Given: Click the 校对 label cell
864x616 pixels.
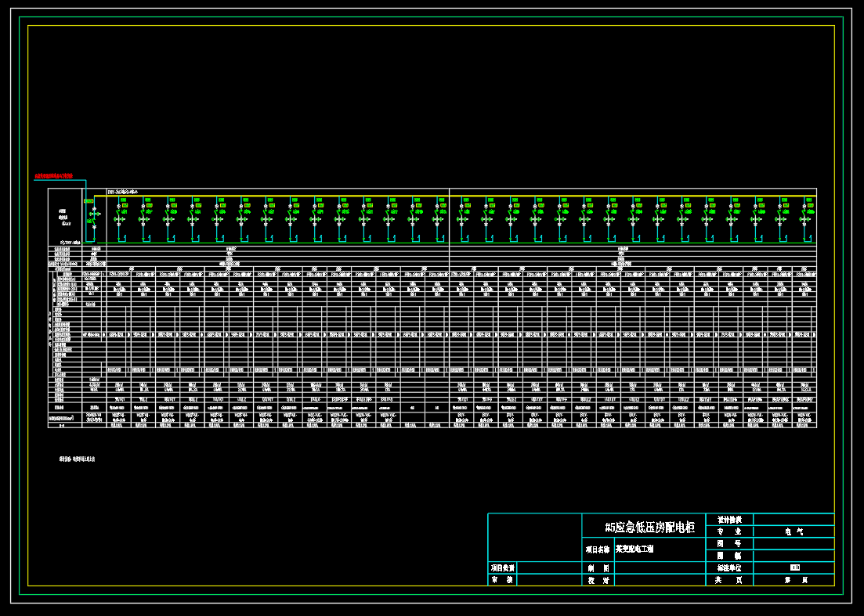Looking at the screenshot, I should click(598, 580).
